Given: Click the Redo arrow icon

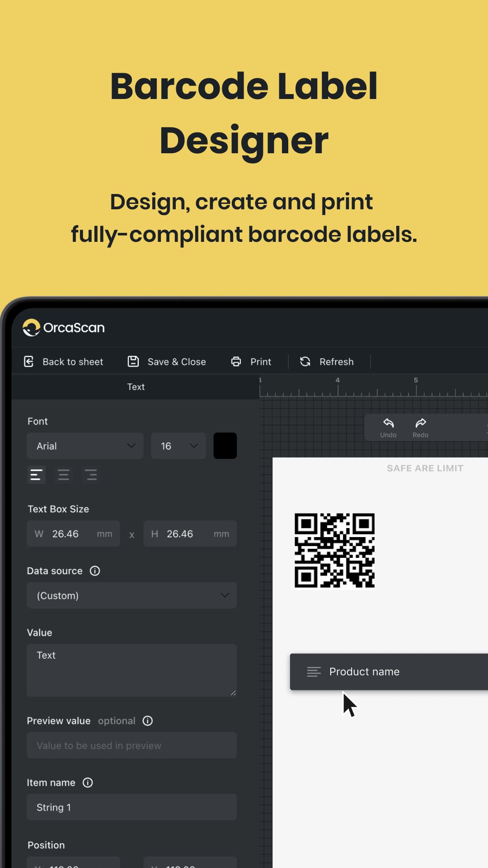Looking at the screenshot, I should tap(421, 423).
